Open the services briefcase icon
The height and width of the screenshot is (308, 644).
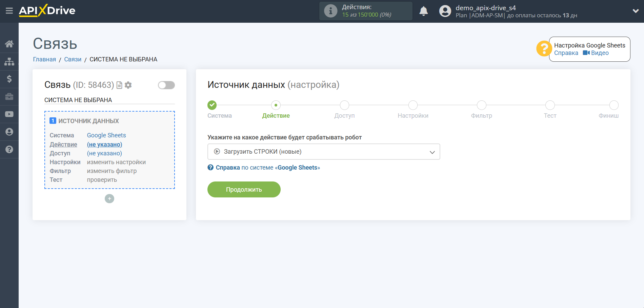coord(9,96)
